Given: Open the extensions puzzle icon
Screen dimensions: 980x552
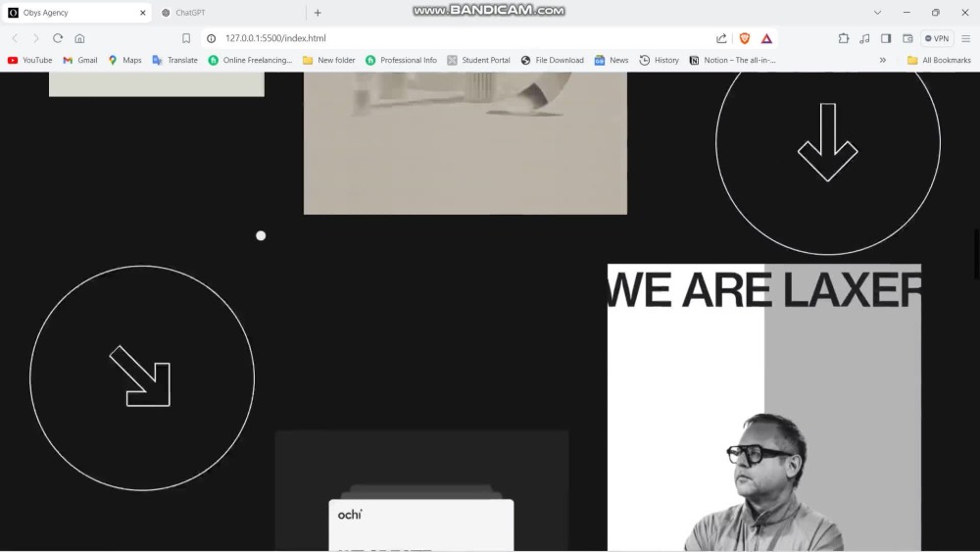Looking at the screenshot, I should [x=843, y=38].
